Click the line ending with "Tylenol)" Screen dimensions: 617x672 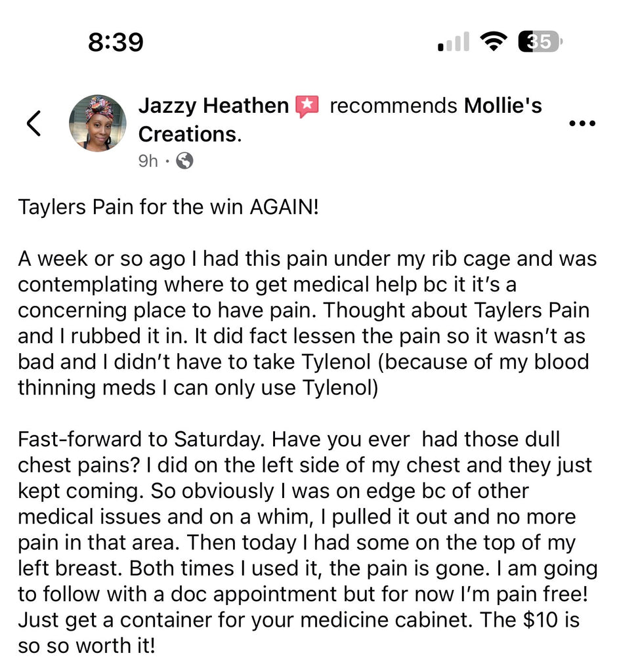point(198,388)
